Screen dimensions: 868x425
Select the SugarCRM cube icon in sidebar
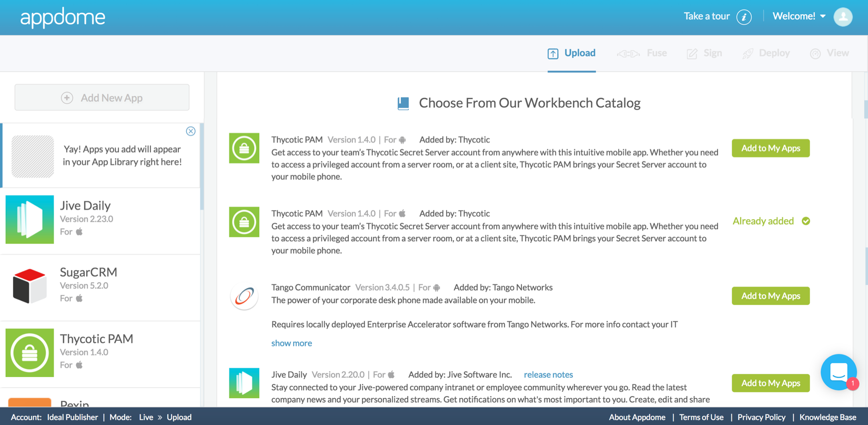pyautogui.click(x=29, y=286)
